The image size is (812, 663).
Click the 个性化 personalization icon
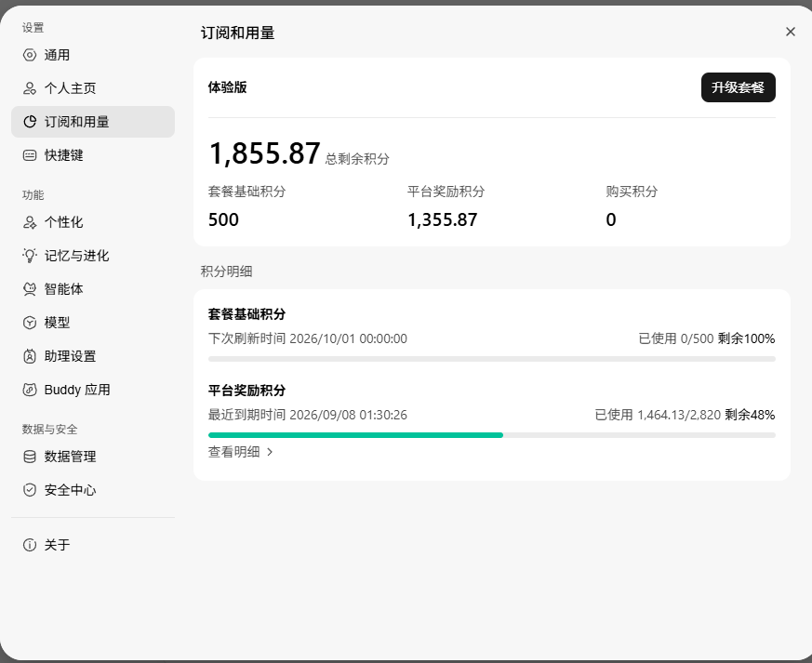coord(30,222)
